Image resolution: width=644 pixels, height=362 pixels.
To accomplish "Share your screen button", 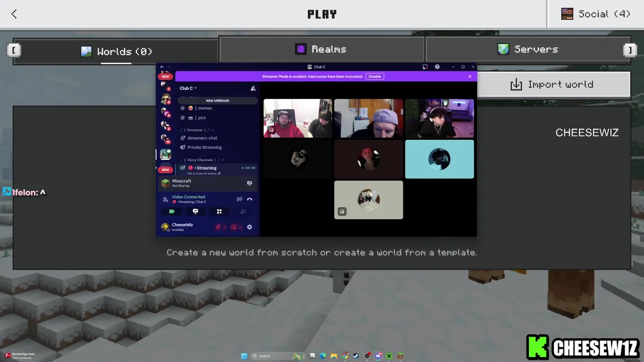I will (x=195, y=212).
